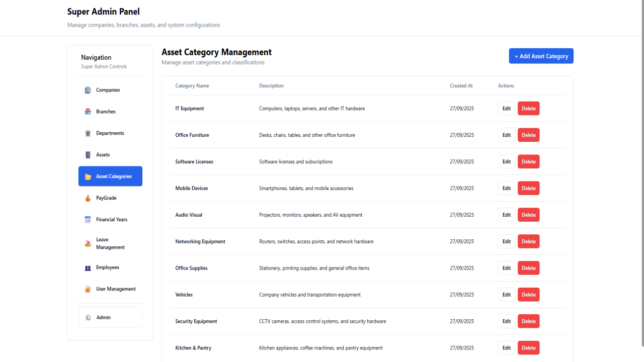
Task: Click the Companies building icon
Action: click(88, 90)
